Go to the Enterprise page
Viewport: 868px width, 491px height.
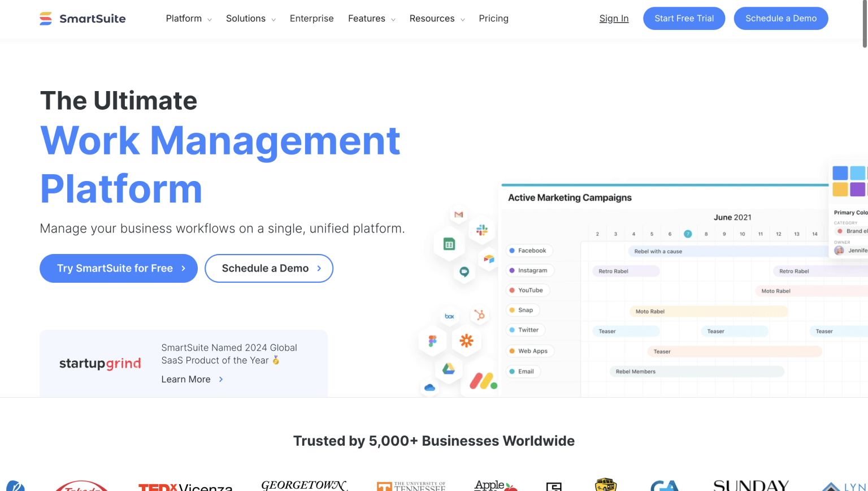[312, 19]
